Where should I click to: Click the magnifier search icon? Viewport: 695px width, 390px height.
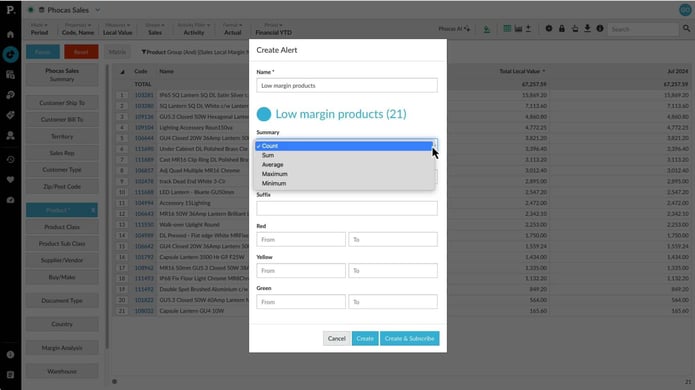click(x=686, y=29)
